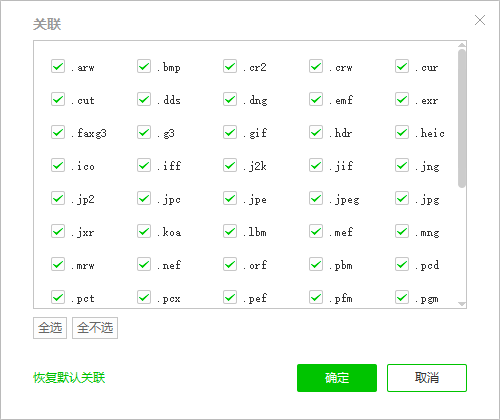Toggle the .mrw checkbox
Image resolution: width=500 pixels, height=420 pixels.
coord(58,264)
